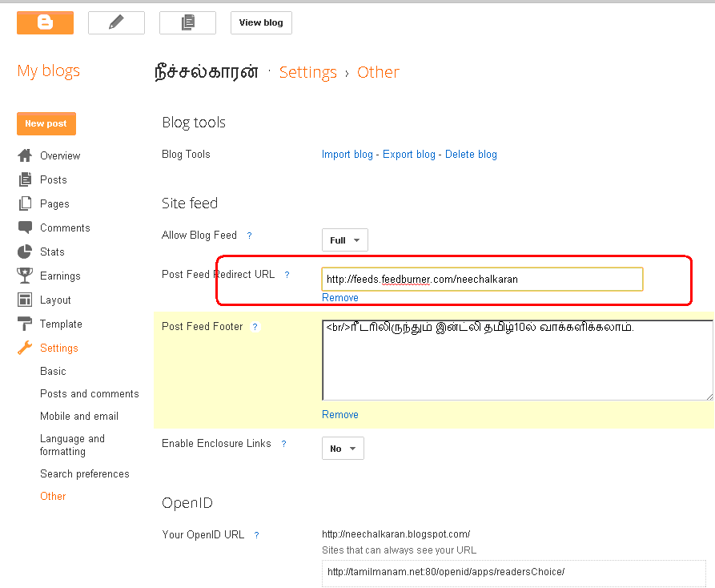
Task: Open the Basic settings subsection
Action: pos(53,372)
